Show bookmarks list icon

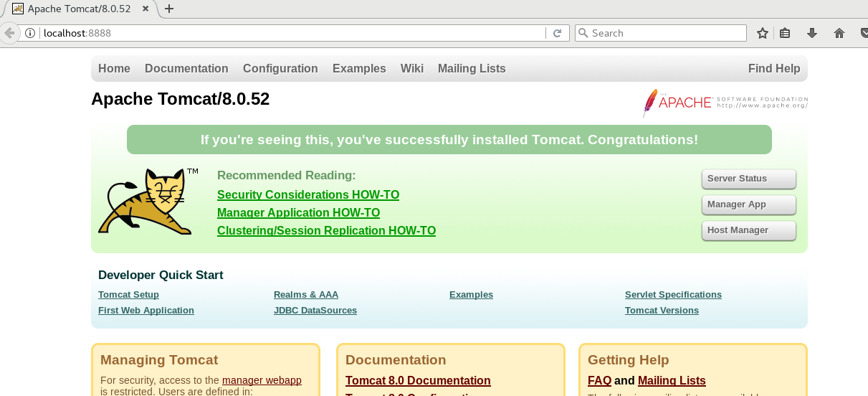tap(785, 33)
